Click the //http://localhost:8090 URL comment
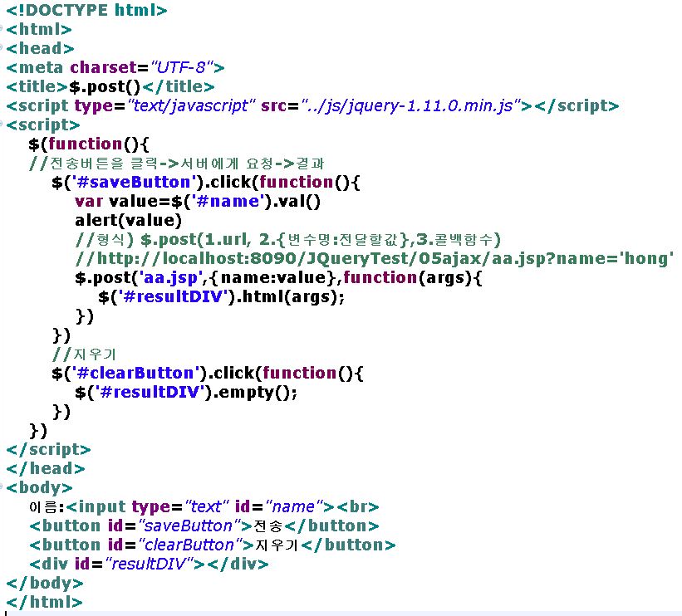Image resolution: width=682 pixels, height=616 pixels. 375,259
